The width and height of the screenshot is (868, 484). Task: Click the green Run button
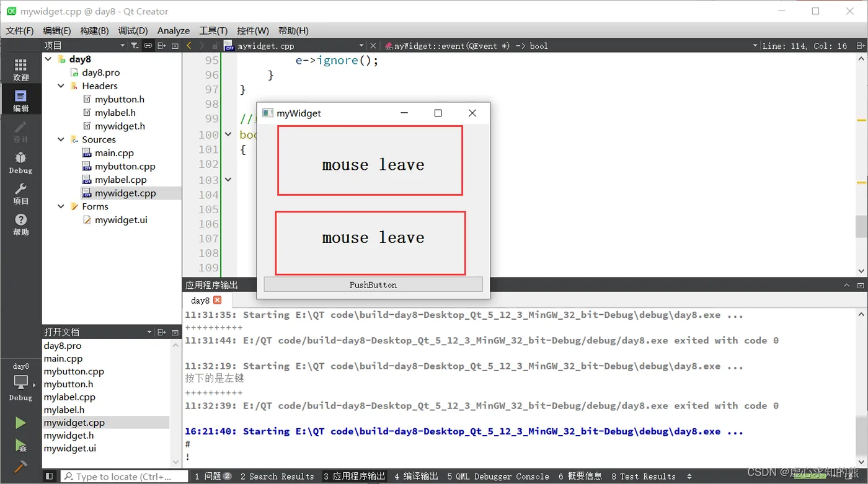pos(20,423)
